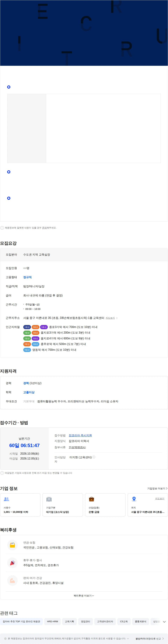
Task: Click the 휴무·휴가·행사 party icon
Action: 12,563
